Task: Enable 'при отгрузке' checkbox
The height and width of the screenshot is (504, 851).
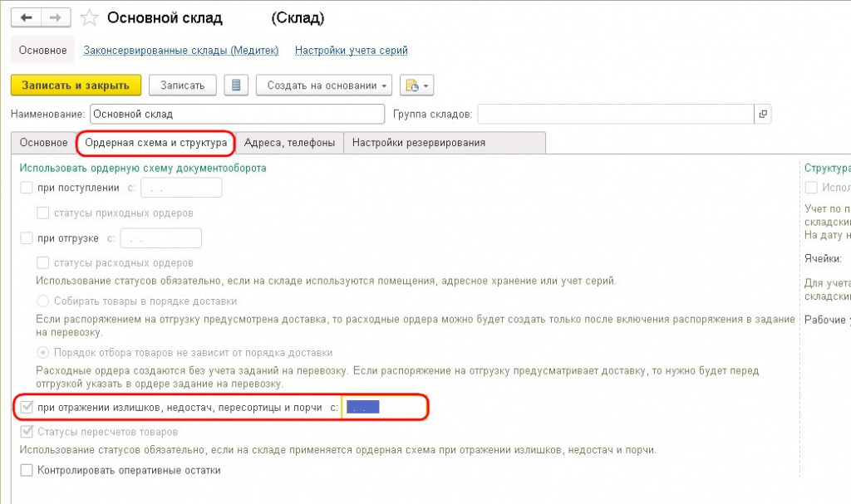Action: click(x=26, y=238)
